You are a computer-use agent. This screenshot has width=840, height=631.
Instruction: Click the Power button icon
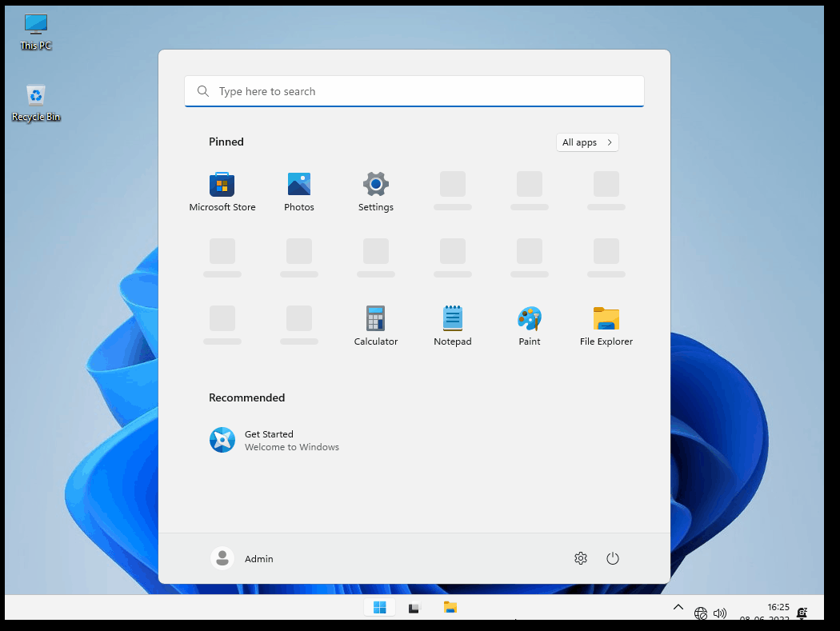coord(612,558)
